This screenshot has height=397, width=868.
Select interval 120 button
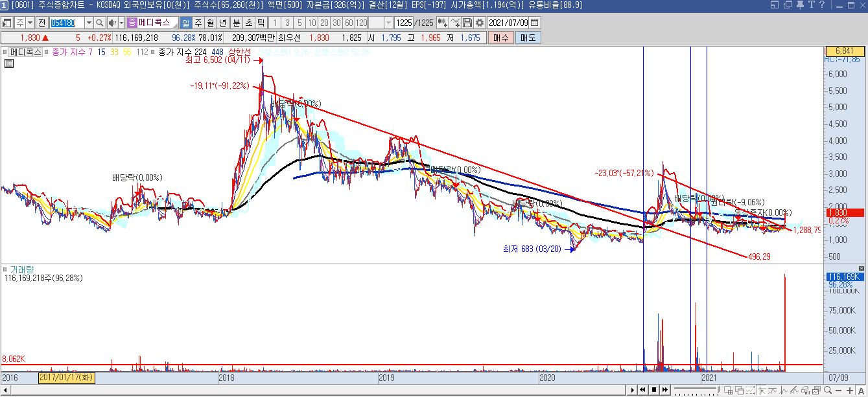pyautogui.click(x=361, y=23)
